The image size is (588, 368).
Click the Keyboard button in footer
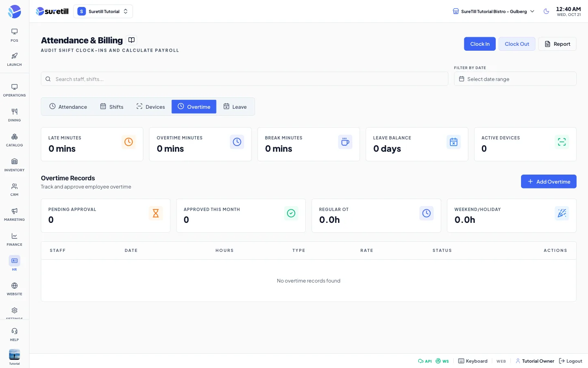point(473,361)
